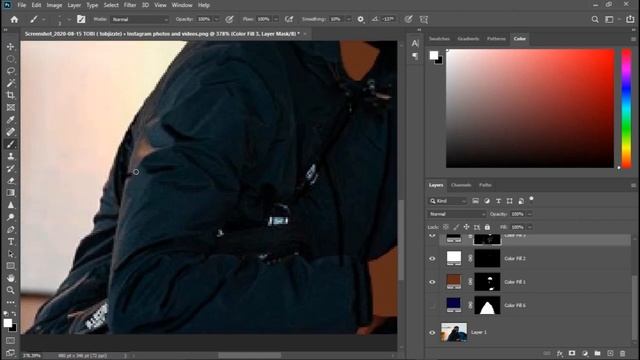Viewport: 640px width, 360px height.
Task: Open Flow value dropdown arrow
Action: coord(276,19)
